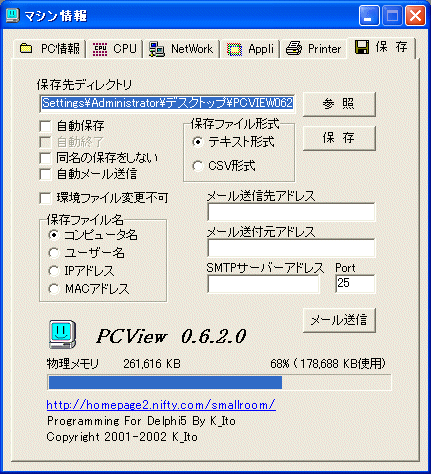Image resolution: width=431 pixels, height=474 pixels.
Task: Click the Port field showing 25
Action: pyautogui.click(x=355, y=284)
